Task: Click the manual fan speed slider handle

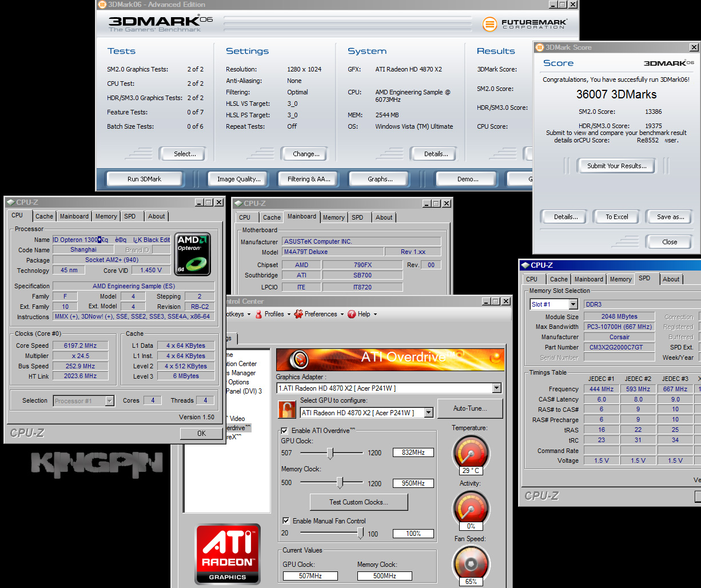Action: [360, 533]
